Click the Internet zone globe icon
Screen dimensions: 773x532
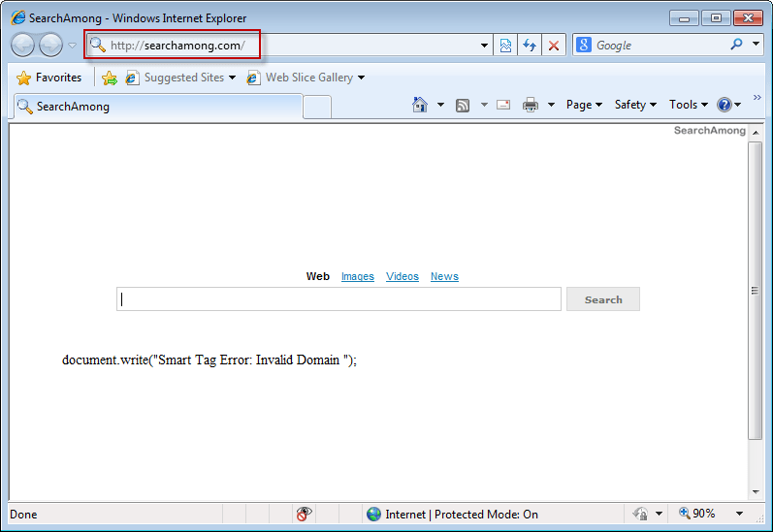(x=373, y=515)
